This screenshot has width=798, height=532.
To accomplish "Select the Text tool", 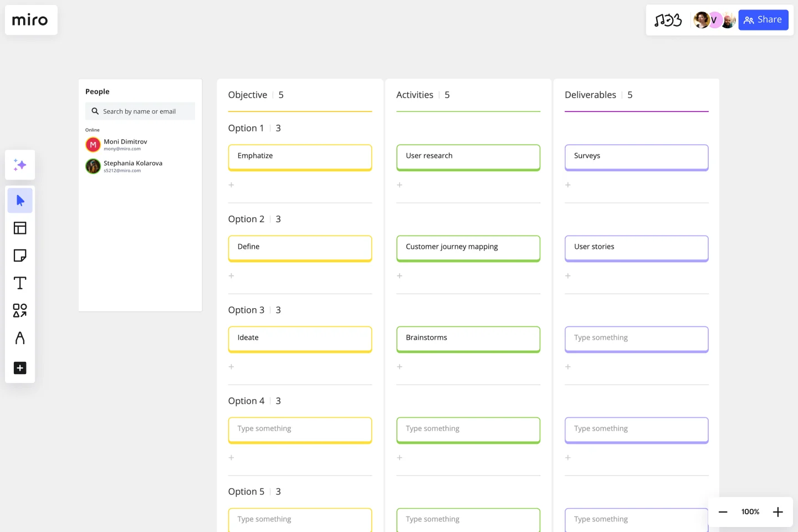I will [20, 283].
